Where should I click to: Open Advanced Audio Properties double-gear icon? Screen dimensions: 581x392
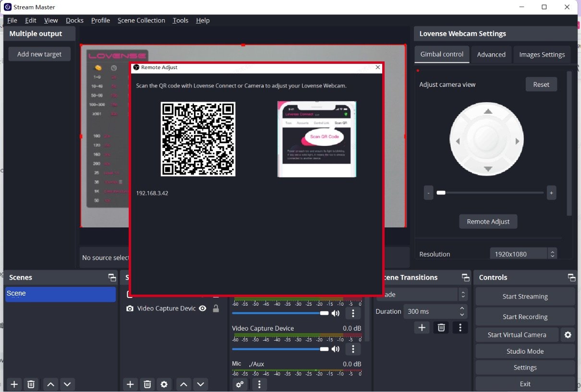click(240, 384)
